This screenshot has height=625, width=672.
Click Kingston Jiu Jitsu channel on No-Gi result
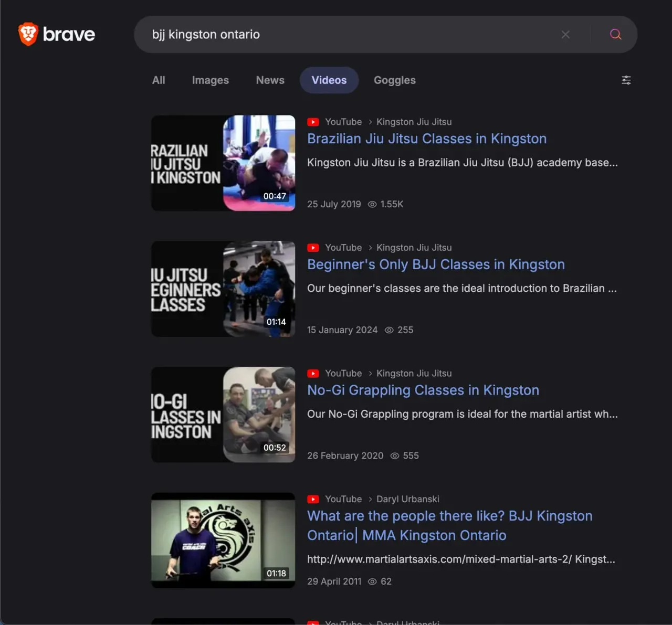tap(414, 374)
